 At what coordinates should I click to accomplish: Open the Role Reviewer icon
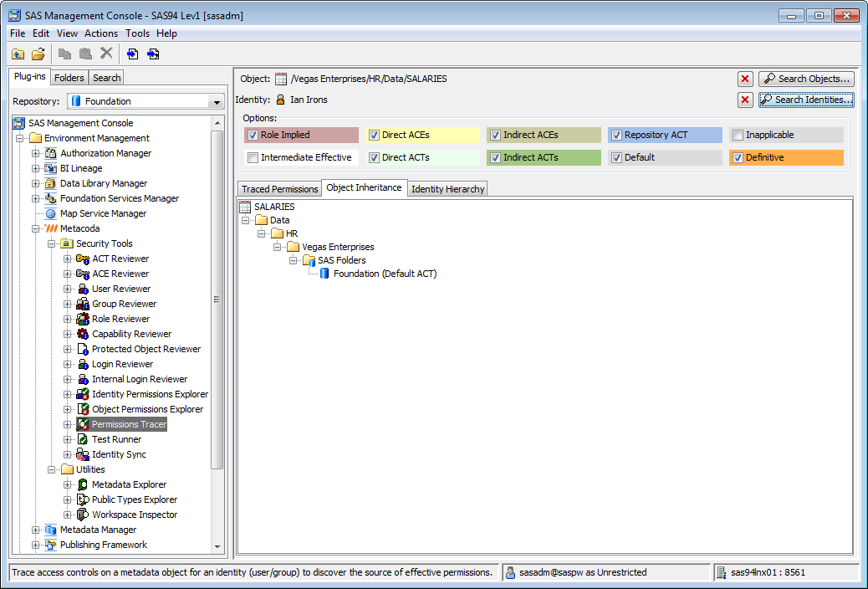point(83,319)
